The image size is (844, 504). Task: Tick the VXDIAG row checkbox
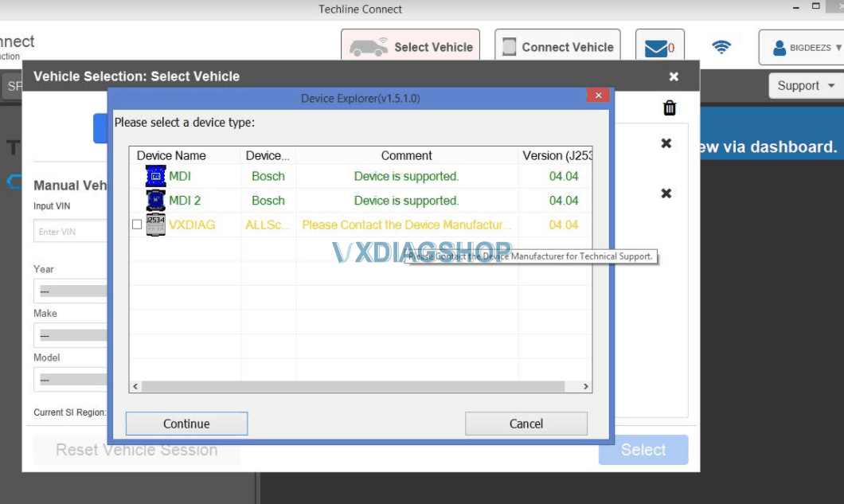pos(137,225)
